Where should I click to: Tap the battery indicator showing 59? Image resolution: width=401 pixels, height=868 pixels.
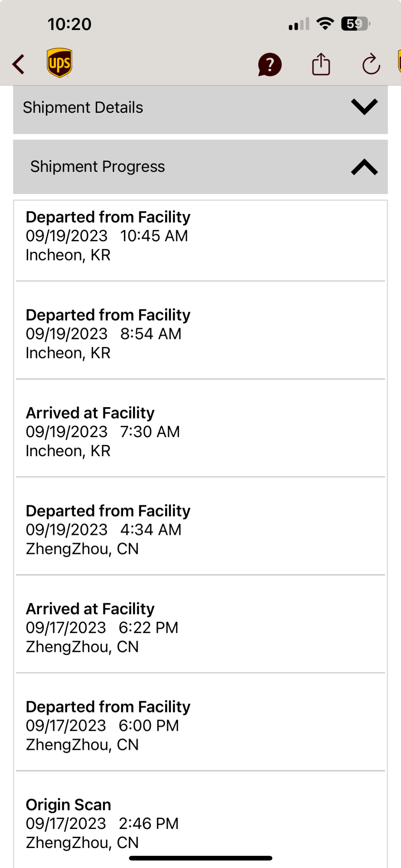click(x=355, y=23)
